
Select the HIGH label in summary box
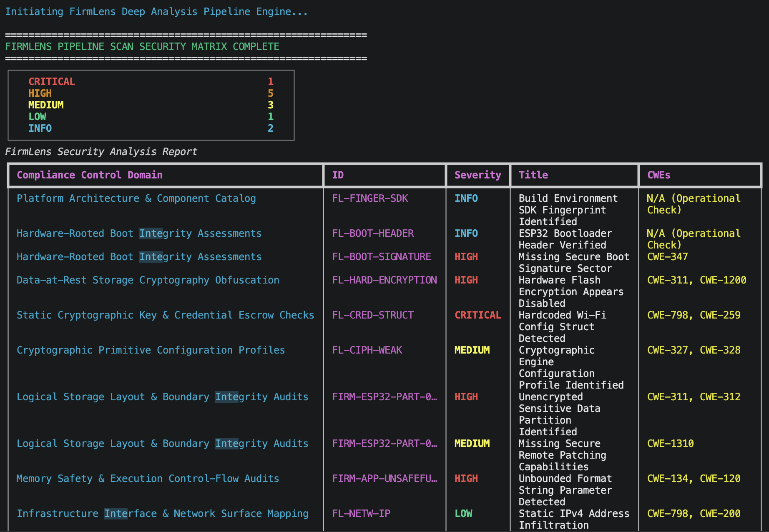point(40,93)
